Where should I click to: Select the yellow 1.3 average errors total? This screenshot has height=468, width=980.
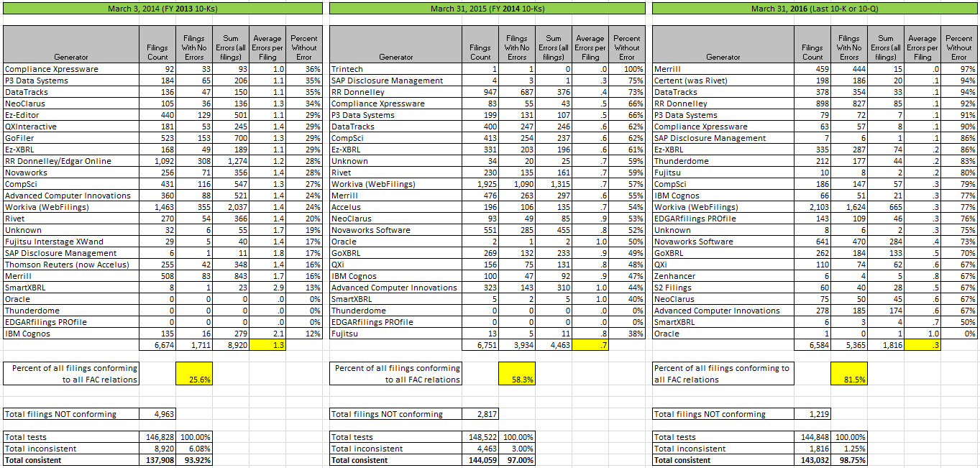(x=267, y=345)
